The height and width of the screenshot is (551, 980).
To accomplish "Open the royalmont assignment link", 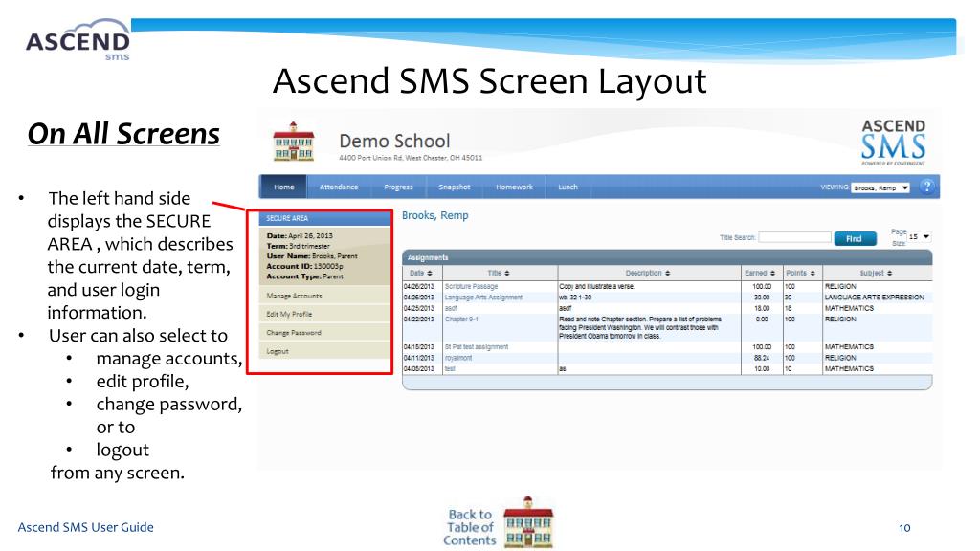I will [x=458, y=358].
